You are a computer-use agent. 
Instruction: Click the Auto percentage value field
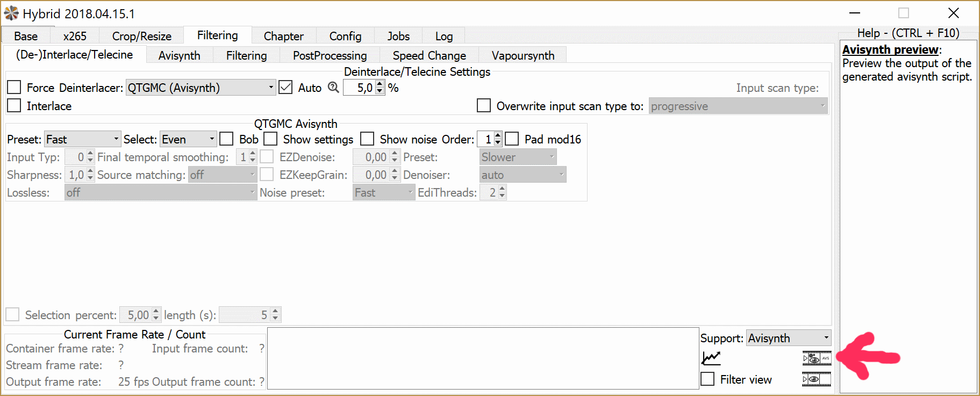pos(360,88)
